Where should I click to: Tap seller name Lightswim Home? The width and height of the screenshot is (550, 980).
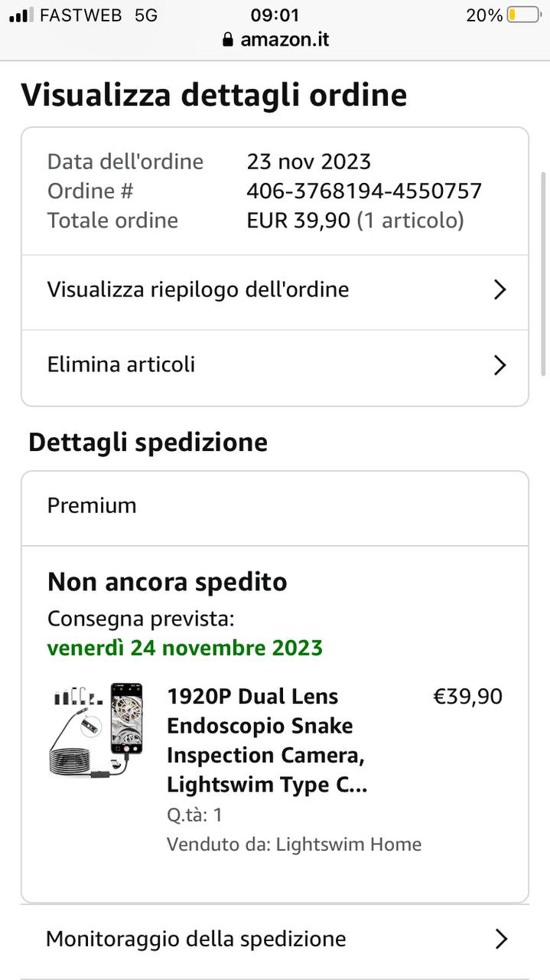point(348,844)
